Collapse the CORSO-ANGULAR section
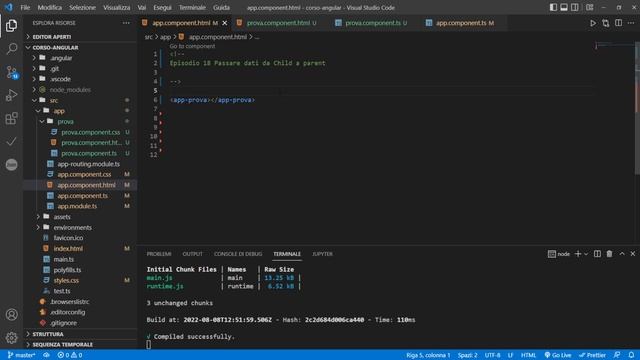 pyautogui.click(x=81, y=47)
